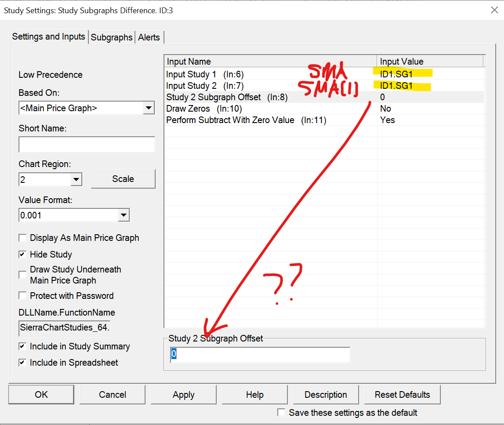
Task: Click the Chart Region value 2 box
Action: click(x=51, y=179)
